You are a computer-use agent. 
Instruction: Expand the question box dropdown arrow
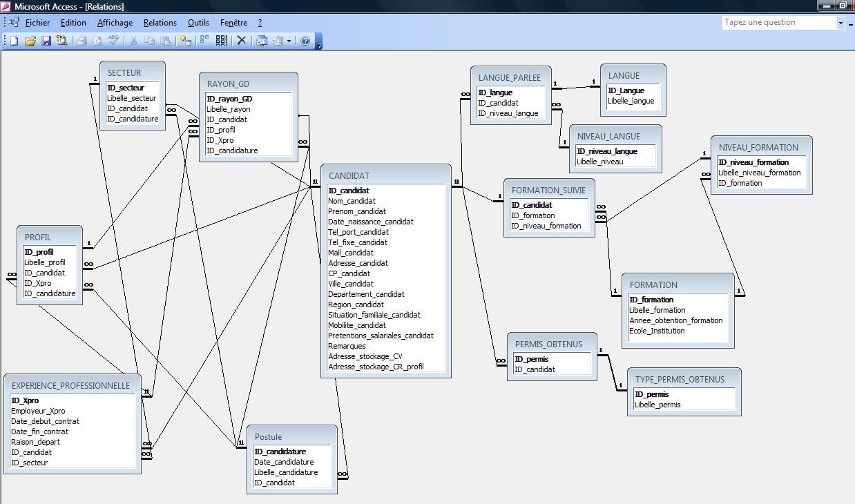coord(840,23)
